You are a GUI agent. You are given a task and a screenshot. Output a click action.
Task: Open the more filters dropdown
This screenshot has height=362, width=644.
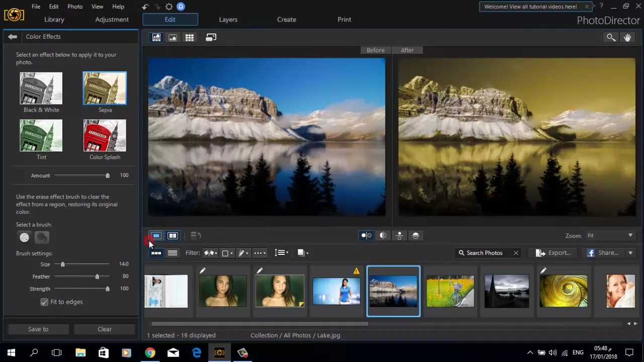click(260, 253)
